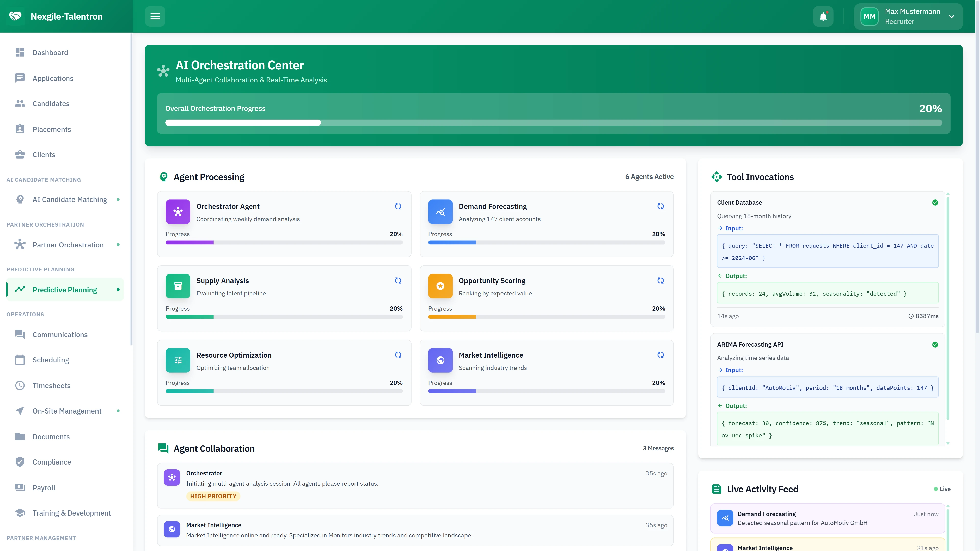Click the Market Intelligence globe icon
The height and width of the screenshot is (551, 980).
click(x=440, y=360)
